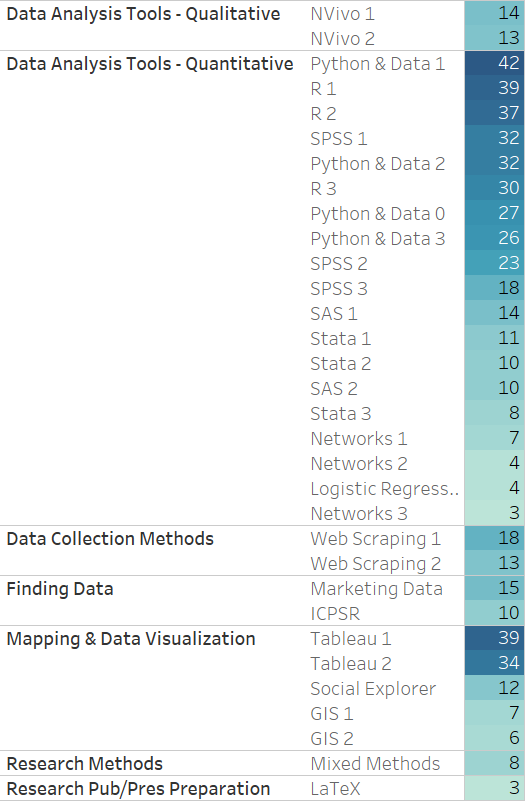Select the Web Scraping 1 cell showing 18
The image size is (525, 801).
(495, 539)
